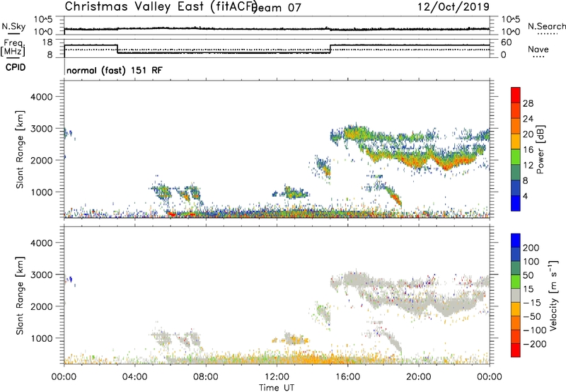Viewport: 566px width, 392px height.
Task: Click the power panel "Slant Range [km]" label
Action: (x=20, y=149)
